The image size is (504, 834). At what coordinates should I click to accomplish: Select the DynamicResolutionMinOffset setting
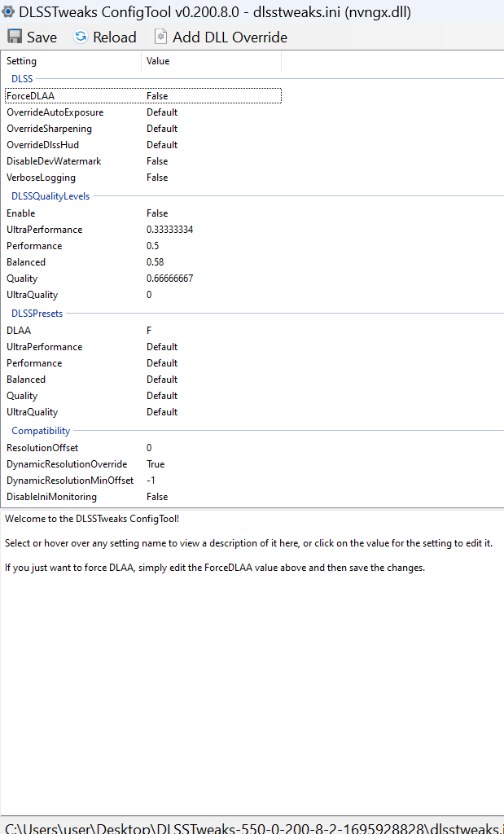[x=70, y=481]
